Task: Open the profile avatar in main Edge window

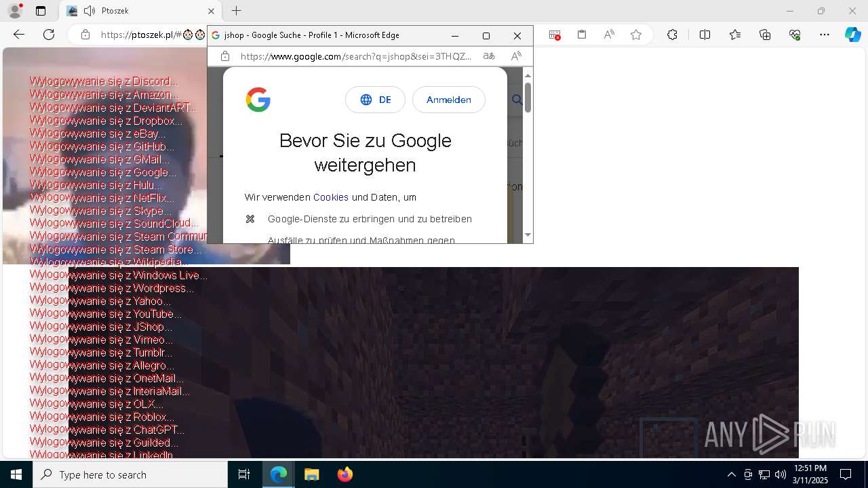Action: click(15, 11)
